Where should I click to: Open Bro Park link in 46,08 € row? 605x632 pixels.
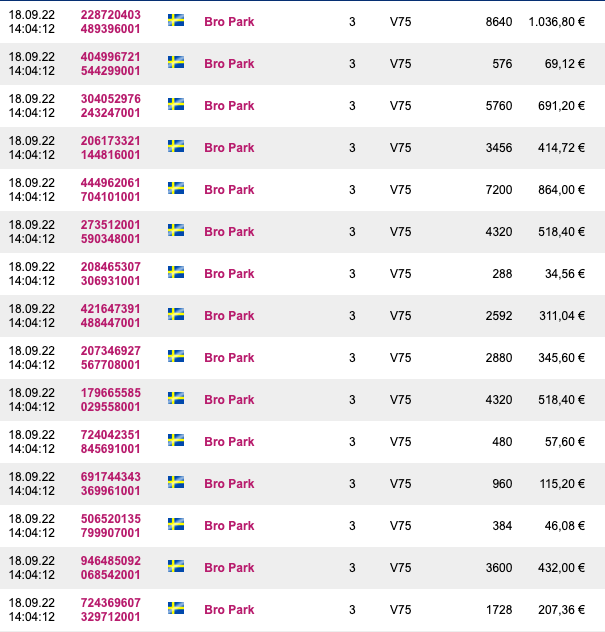click(x=229, y=526)
